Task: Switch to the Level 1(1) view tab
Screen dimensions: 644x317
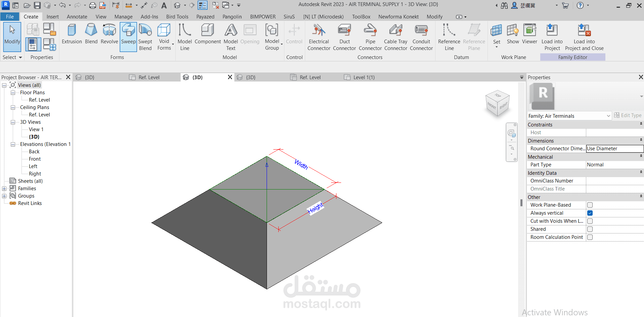Action: (x=364, y=77)
